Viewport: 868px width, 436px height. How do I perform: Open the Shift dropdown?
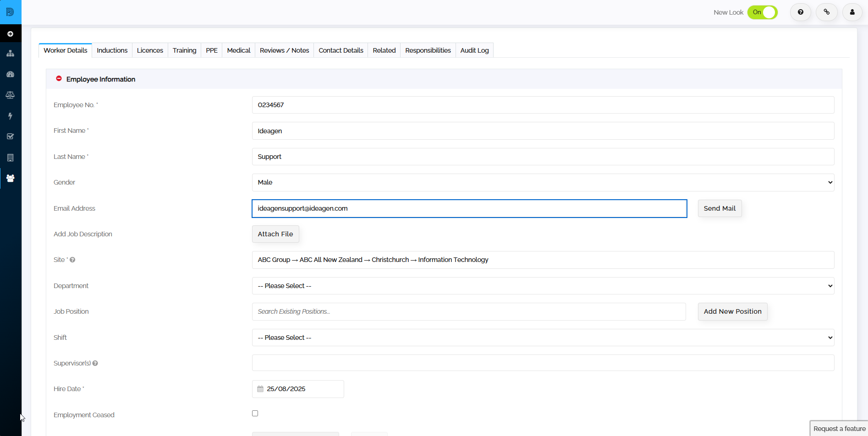click(x=543, y=338)
